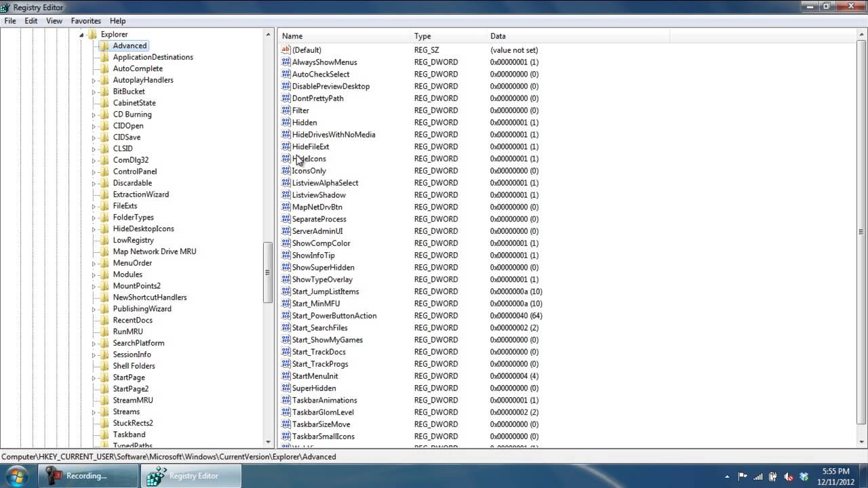This screenshot has width=868, height=488.
Task: Select the StuckRects2 key
Action: pos(133,423)
